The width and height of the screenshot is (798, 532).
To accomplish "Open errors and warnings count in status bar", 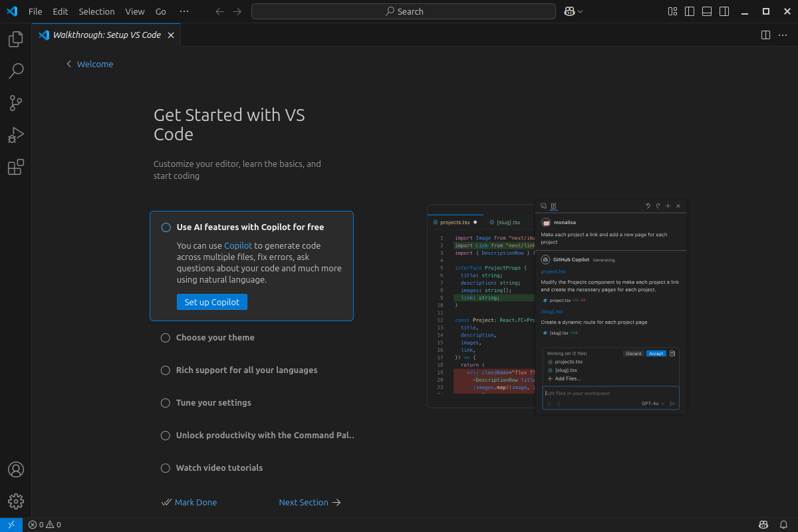I will pyautogui.click(x=45, y=525).
